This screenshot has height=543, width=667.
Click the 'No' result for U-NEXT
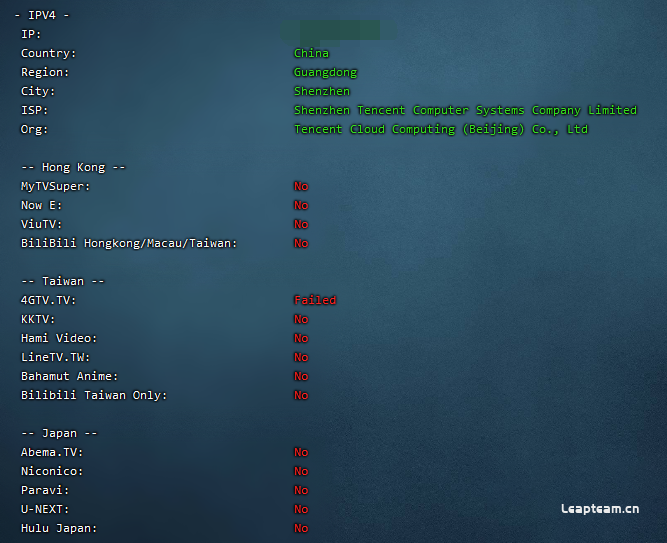301,509
